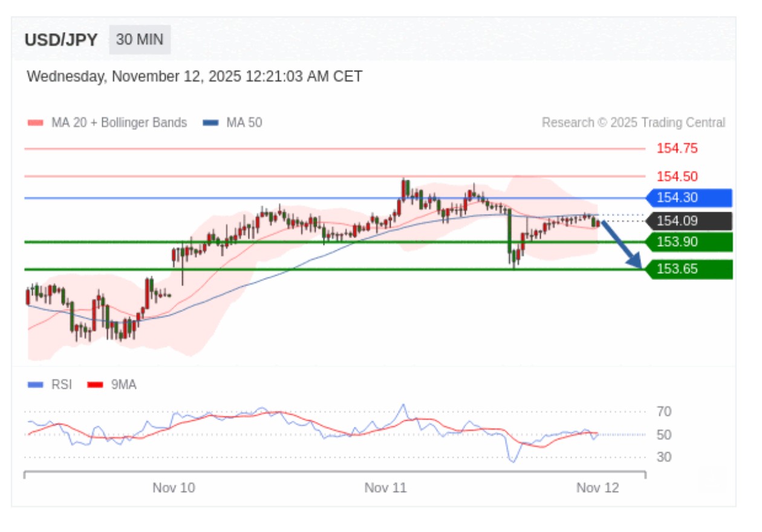Click the Nov 10 date axis label
Screen dimensions: 762x532
tap(174, 488)
